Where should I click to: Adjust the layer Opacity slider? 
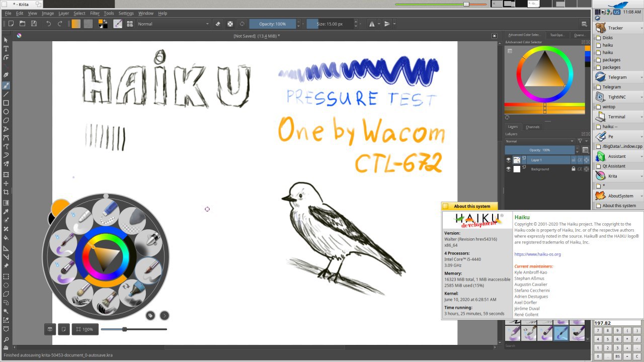click(539, 150)
